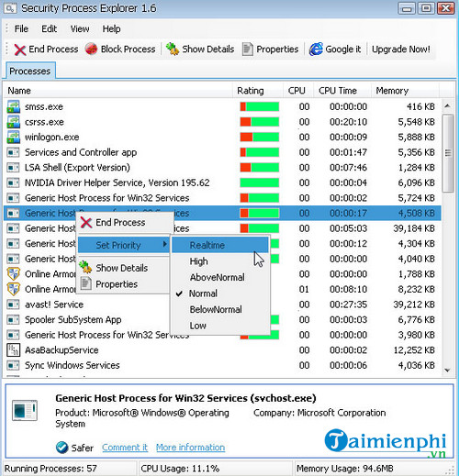Select the AsaBackupService row name
459x476 pixels.
point(62,350)
